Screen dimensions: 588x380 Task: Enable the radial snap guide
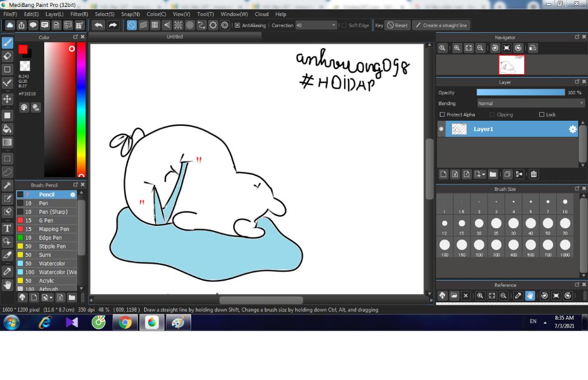178,25
